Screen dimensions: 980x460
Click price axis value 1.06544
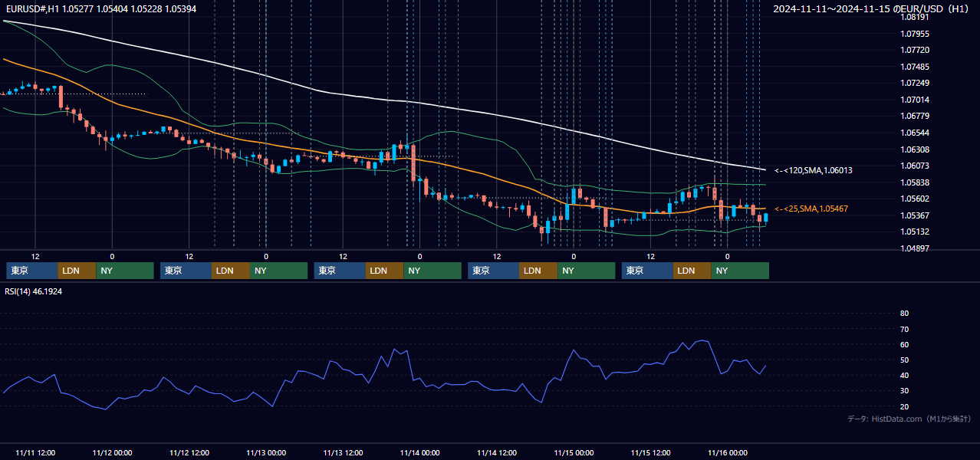[915, 133]
